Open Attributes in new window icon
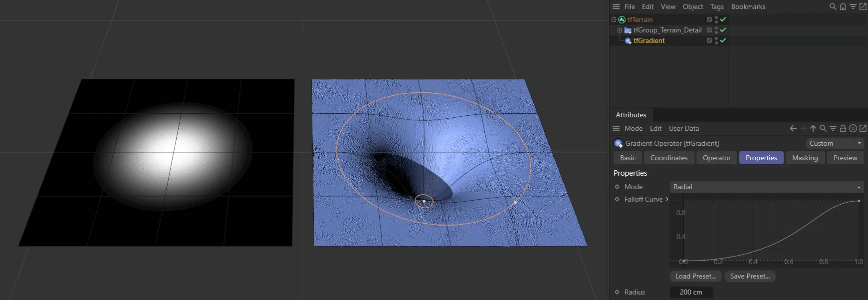Image resolution: width=868 pixels, height=300 pixels. (x=863, y=128)
